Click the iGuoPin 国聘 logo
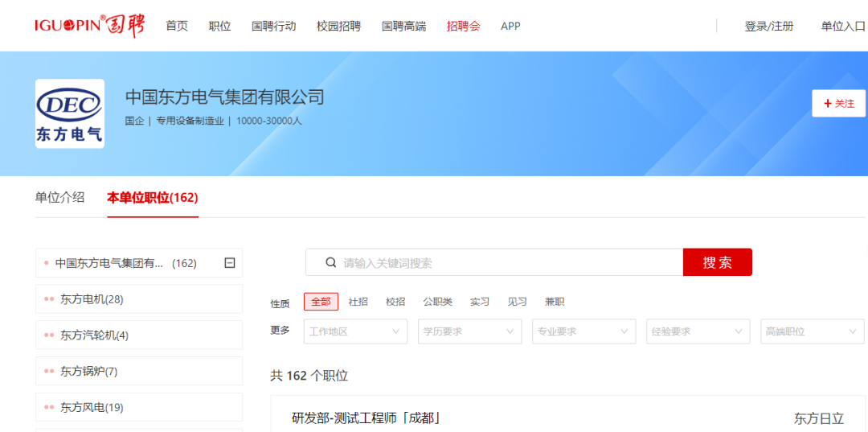Image resolution: width=868 pixels, height=432 pixels. coord(90,26)
